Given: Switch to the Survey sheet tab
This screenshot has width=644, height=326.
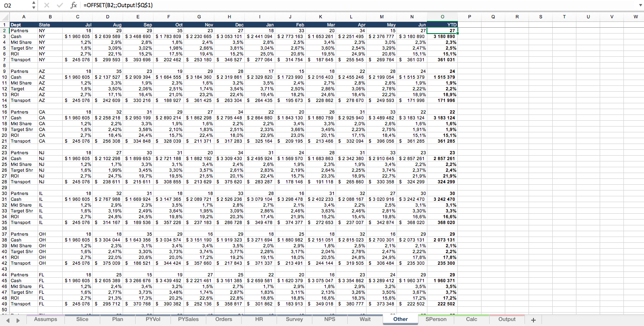Looking at the screenshot, I should coord(294,319).
